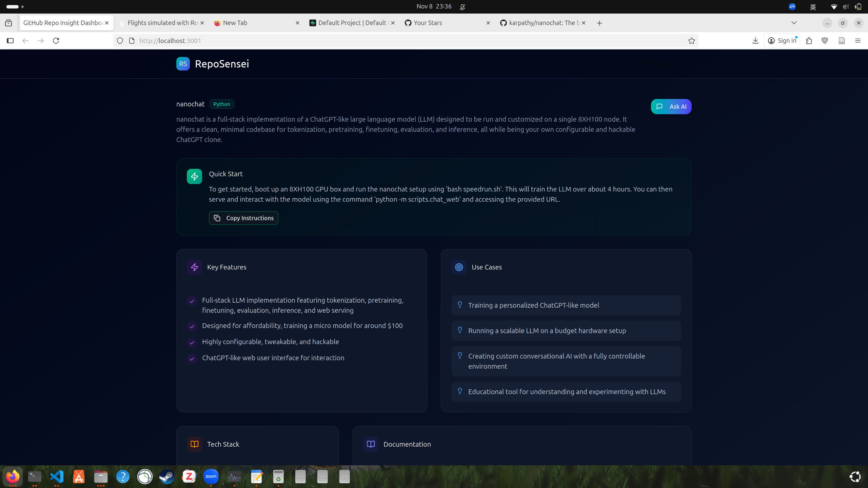Click the Documentation book icon

pos(371,444)
